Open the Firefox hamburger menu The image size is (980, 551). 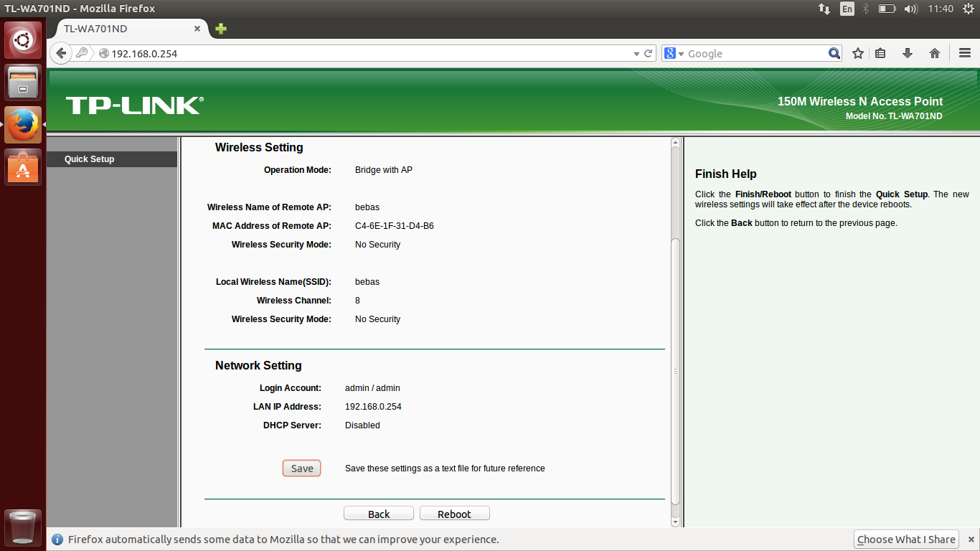coord(964,53)
